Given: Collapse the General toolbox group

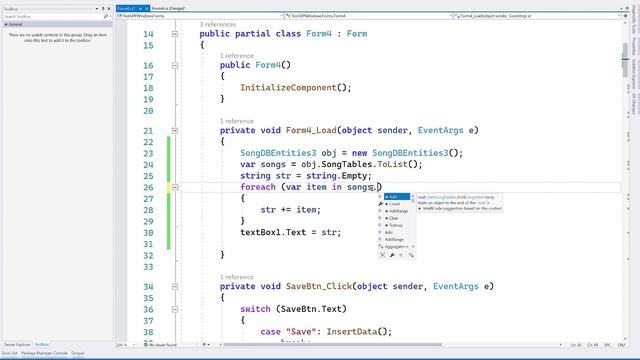Looking at the screenshot, I should [x=6, y=24].
